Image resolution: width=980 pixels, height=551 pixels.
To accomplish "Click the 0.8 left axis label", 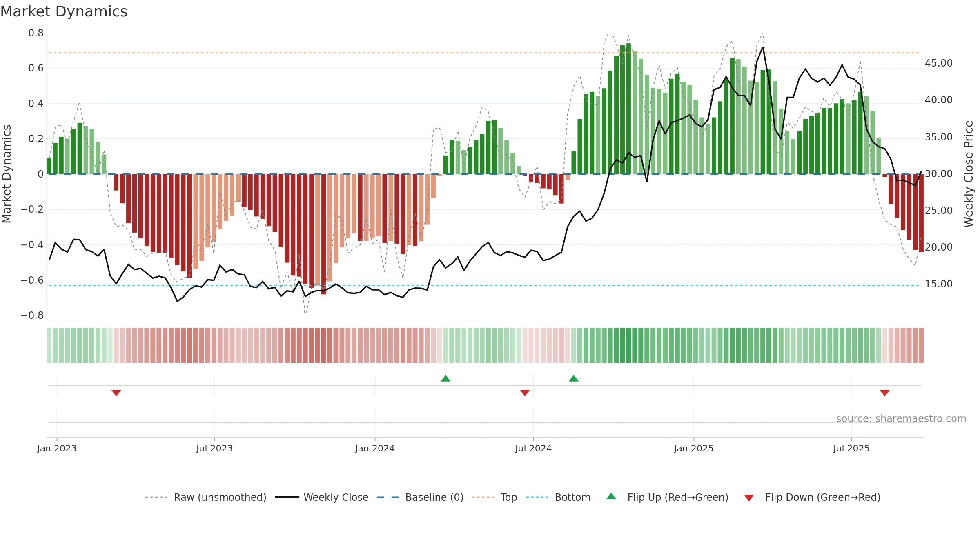I will [36, 33].
